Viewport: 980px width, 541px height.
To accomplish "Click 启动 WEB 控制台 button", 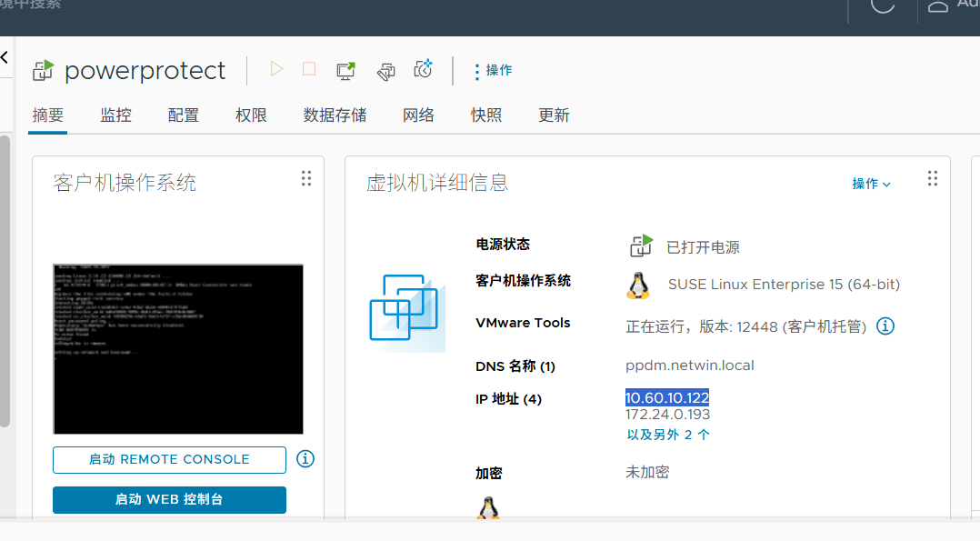I will coord(169,500).
